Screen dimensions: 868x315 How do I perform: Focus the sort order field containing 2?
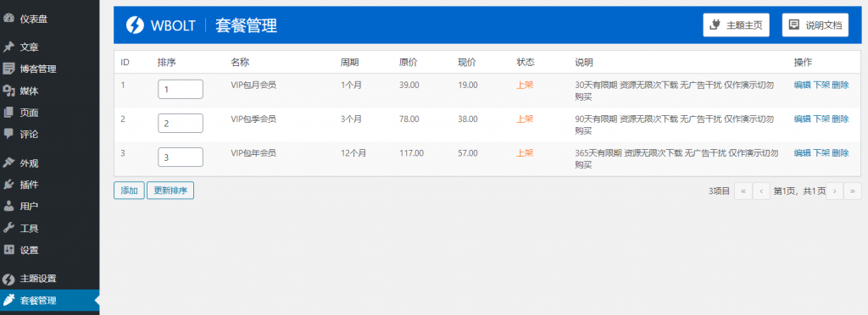pyautogui.click(x=181, y=124)
